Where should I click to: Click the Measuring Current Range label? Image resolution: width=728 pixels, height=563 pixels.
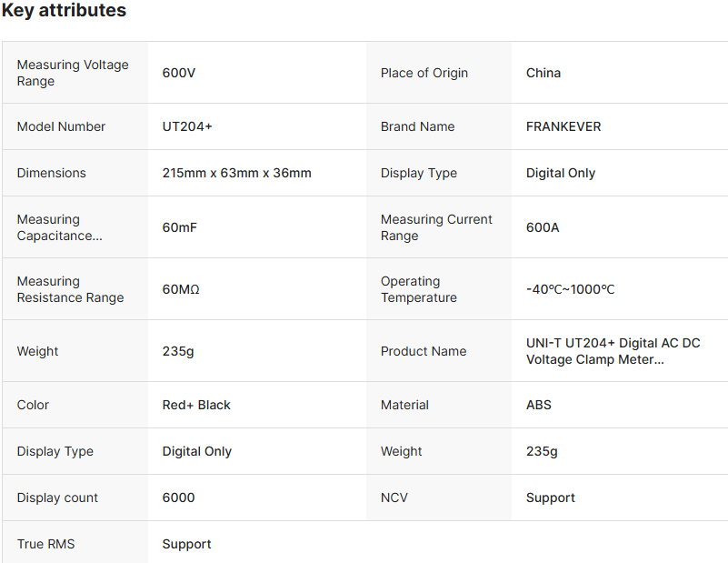coord(436,227)
